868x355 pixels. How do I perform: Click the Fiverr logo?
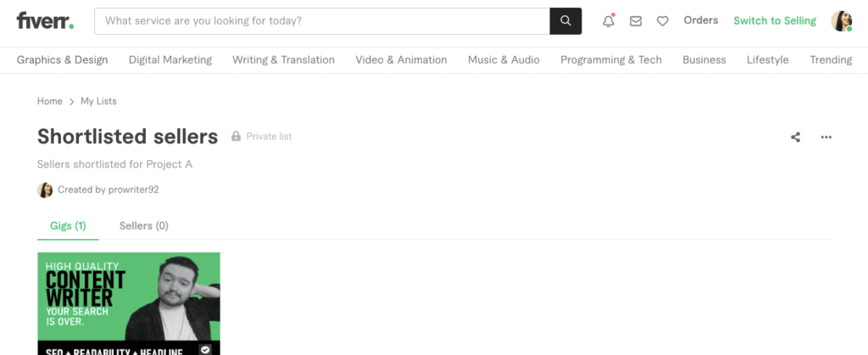(46, 20)
